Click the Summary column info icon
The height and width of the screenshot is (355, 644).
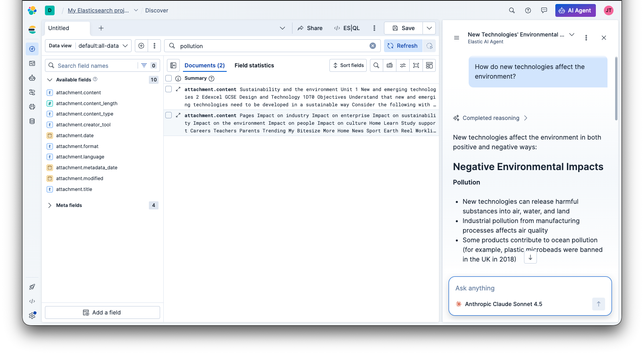(x=211, y=79)
